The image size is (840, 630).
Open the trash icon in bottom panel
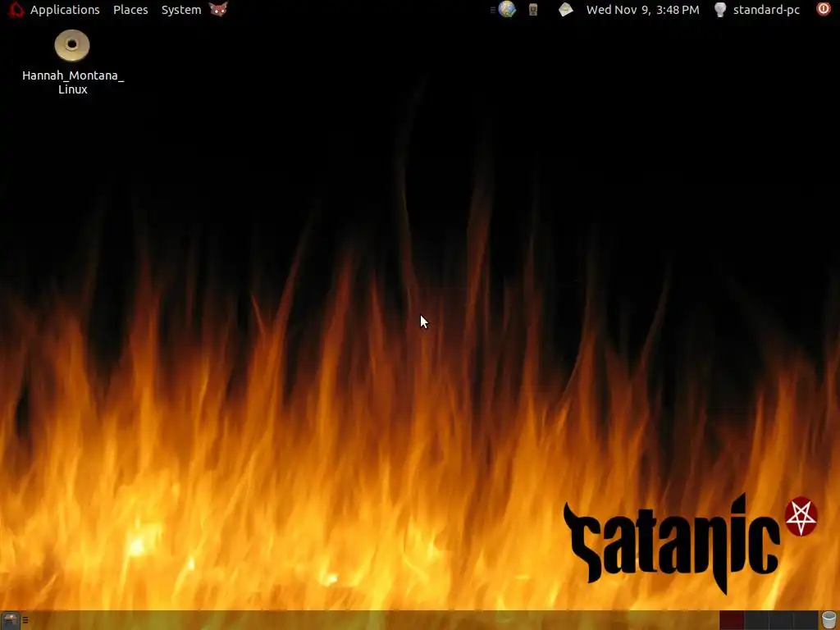point(829,620)
